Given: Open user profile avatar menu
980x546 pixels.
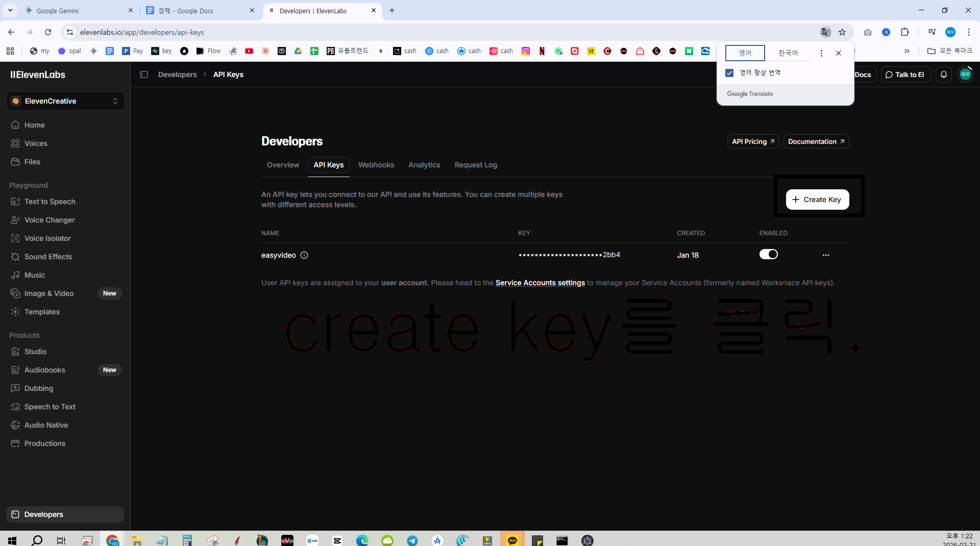Looking at the screenshot, I should (965, 75).
